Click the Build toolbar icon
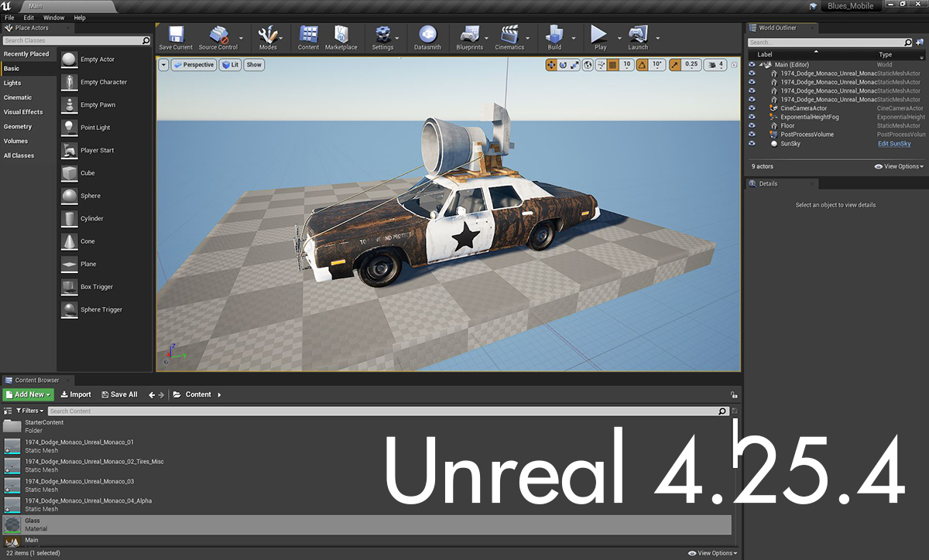The height and width of the screenshot is (560, 929). (554, 36)
